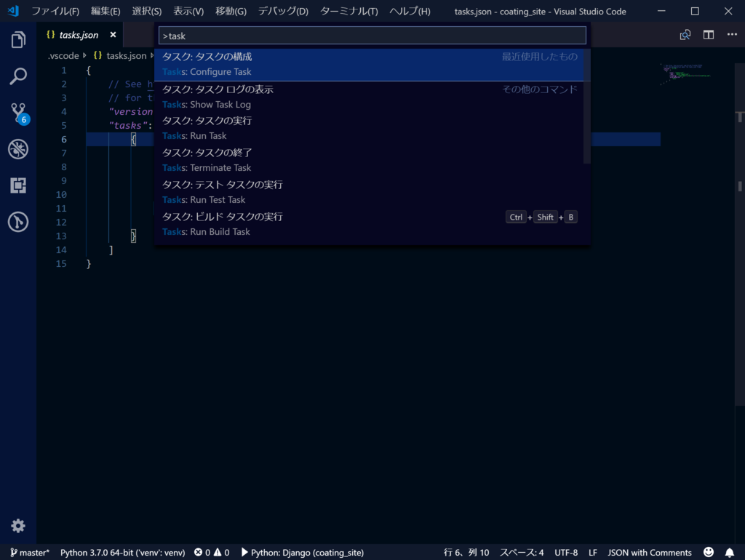Change LF end of line sequence
This screenshot has width=745, height=560.
pyautogui.click(x=592, y=553)
